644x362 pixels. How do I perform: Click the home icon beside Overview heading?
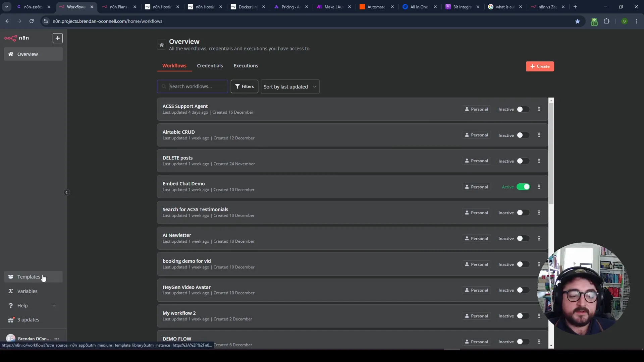[162, 45]
